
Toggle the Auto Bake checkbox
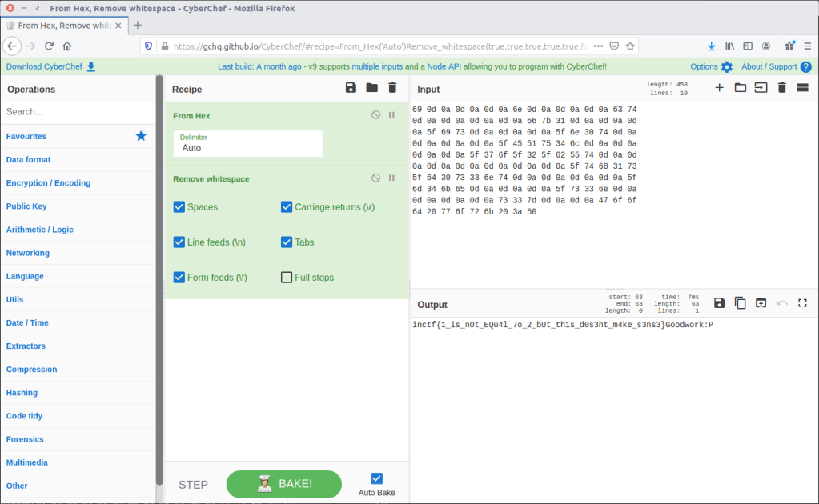376,478
